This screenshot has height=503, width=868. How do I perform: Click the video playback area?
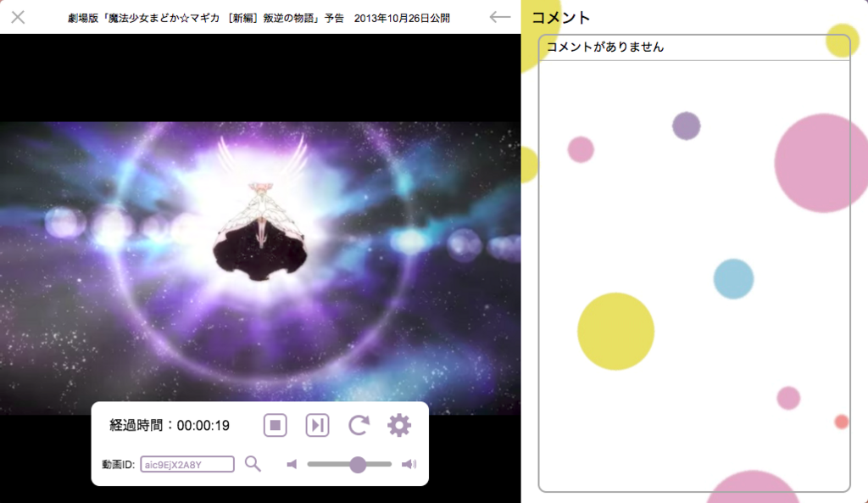[x=260, y=268]
